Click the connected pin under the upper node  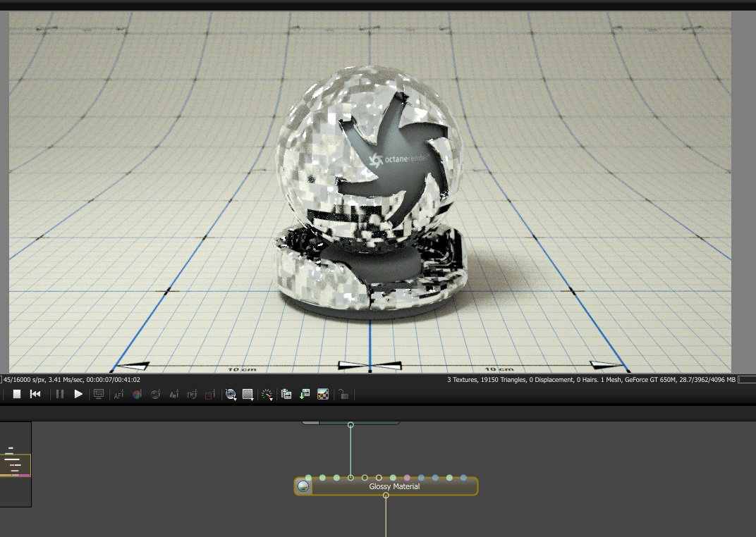(350, 425)
